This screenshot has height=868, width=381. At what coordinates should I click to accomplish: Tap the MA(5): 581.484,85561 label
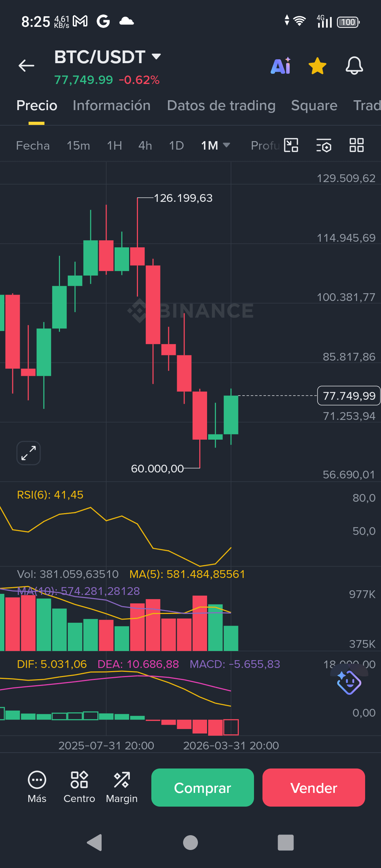click(187, 574)
